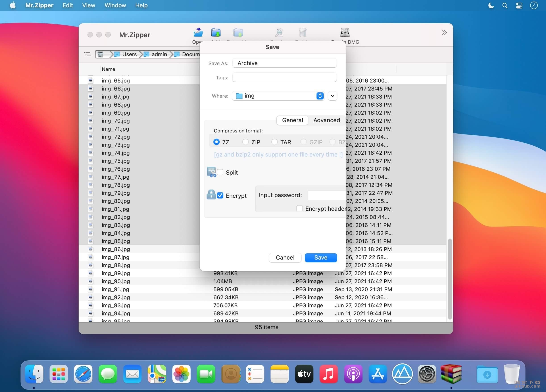Enable the Encrypt header checkbox
This screenshot has width=546, height=392.
pyautogui.click(x=299, y=208)
